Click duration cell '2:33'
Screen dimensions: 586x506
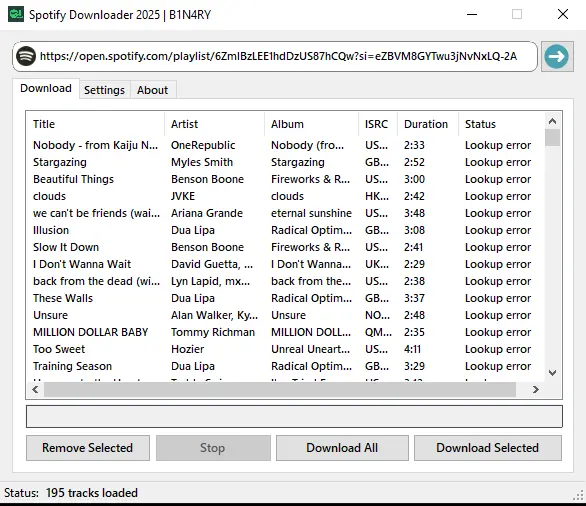(x=414, y=145)
